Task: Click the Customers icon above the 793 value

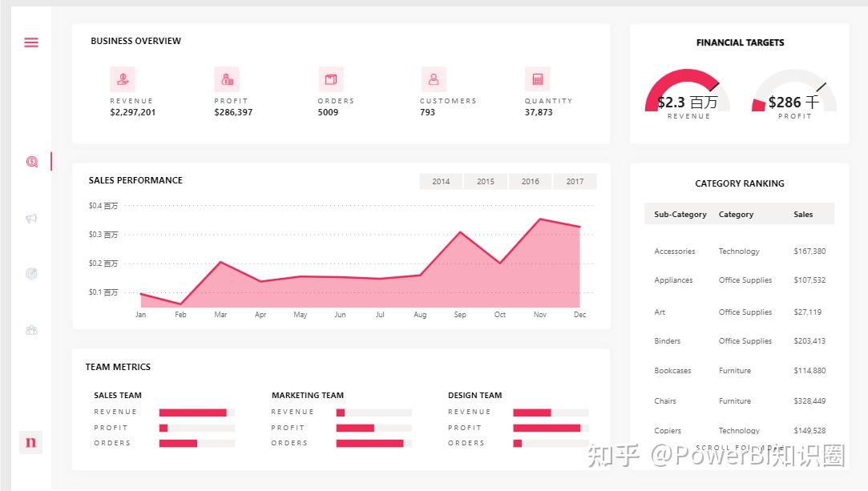Action: 434,78
